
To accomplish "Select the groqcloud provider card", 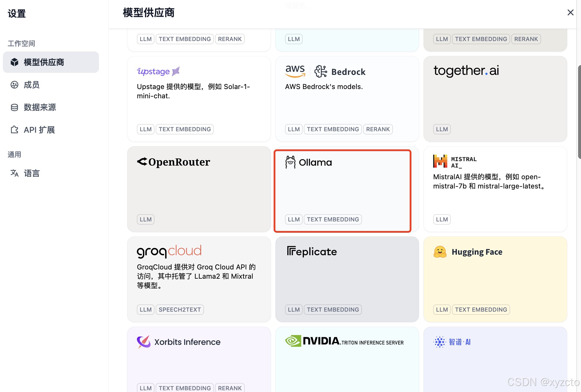I will [199, 279].
